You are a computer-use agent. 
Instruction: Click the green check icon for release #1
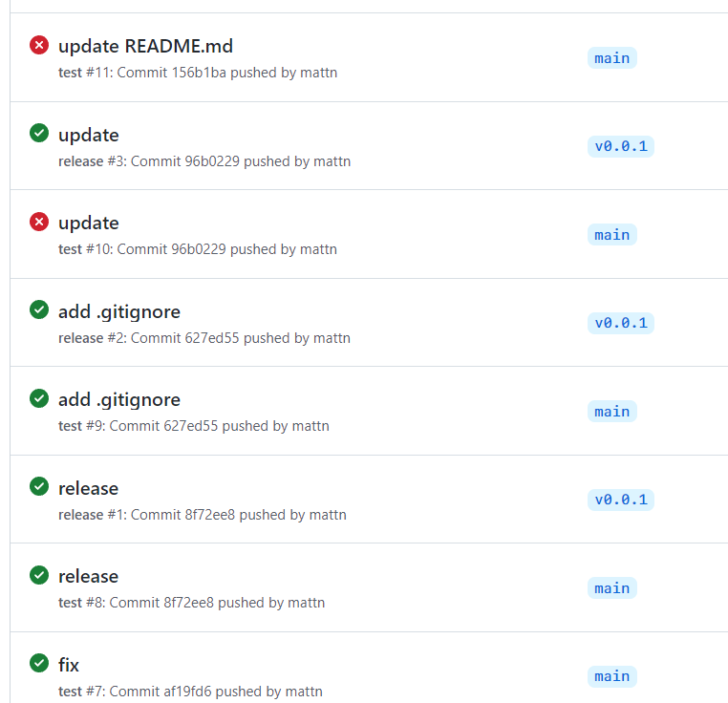point(39,486)
